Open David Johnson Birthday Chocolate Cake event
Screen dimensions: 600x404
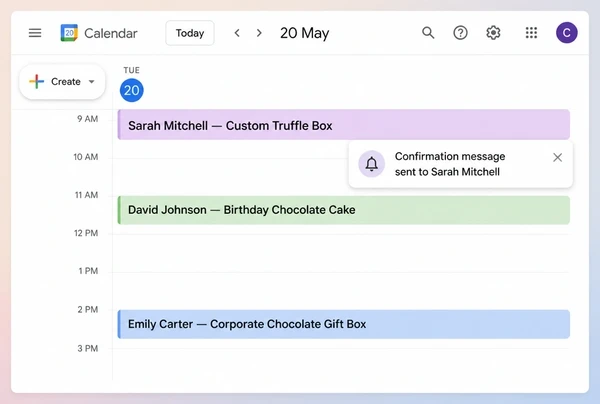(x=344, y=210)
